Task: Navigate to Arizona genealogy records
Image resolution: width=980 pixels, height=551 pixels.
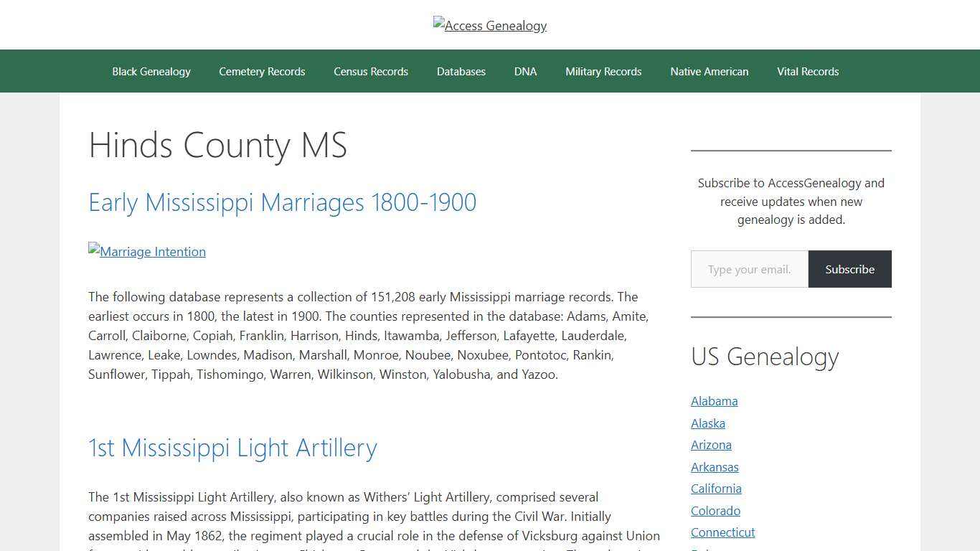Action: (711, 445)
